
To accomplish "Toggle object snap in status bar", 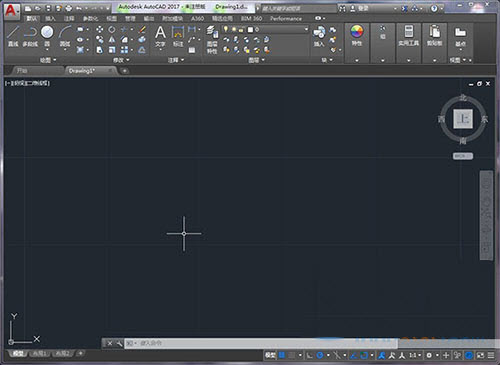I will click(364, 356).
